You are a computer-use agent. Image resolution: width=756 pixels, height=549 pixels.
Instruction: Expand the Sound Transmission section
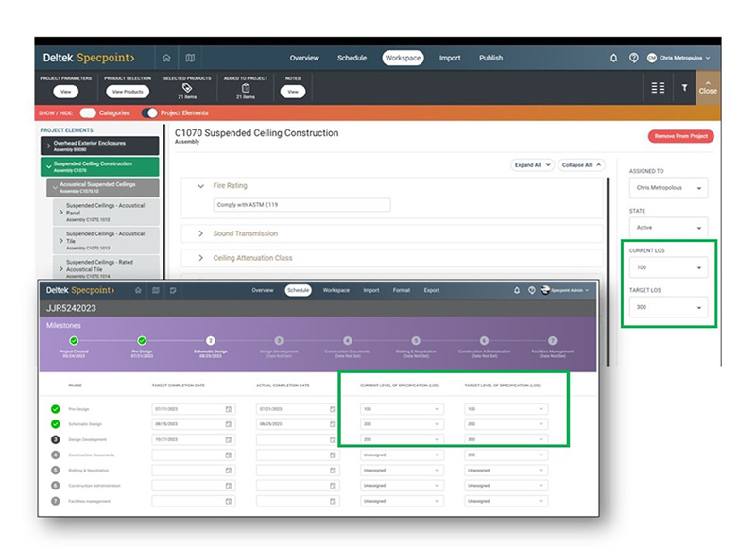pyautogui.click(x=201, y=233)
